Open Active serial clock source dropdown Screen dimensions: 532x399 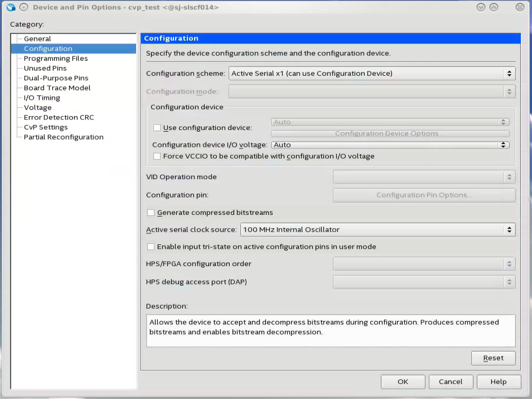(x=377, y=229)
